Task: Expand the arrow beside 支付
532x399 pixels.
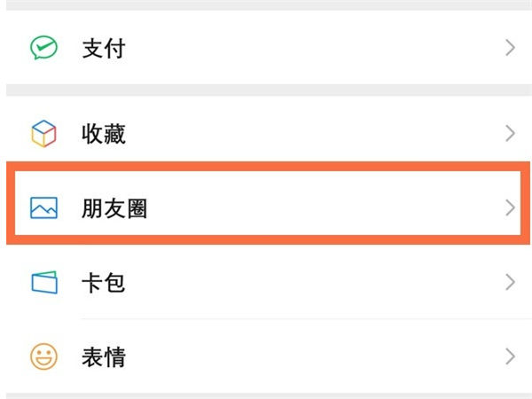Action: pyautogui.click(x=510, y=48)
